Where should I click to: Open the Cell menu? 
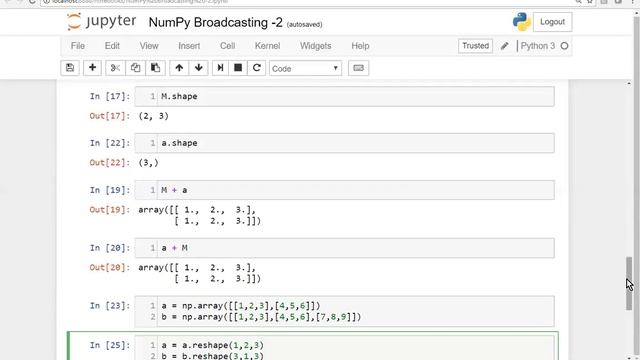tap(227, 46)
